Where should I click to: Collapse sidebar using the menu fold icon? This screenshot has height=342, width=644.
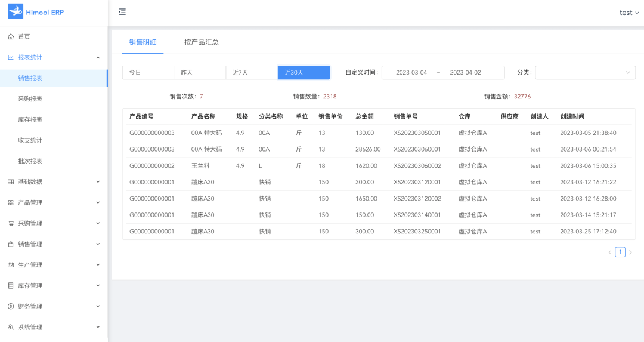point(122,12)
